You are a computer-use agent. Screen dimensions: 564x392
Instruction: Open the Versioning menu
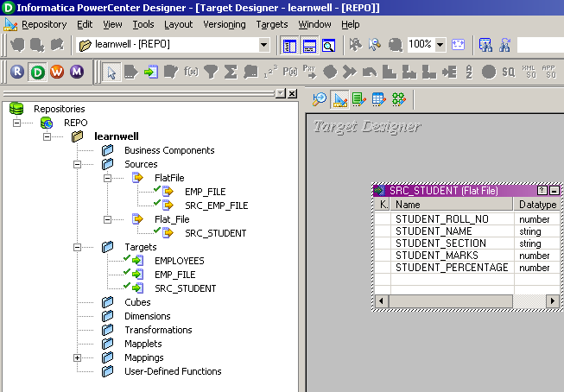coord(225,24)
